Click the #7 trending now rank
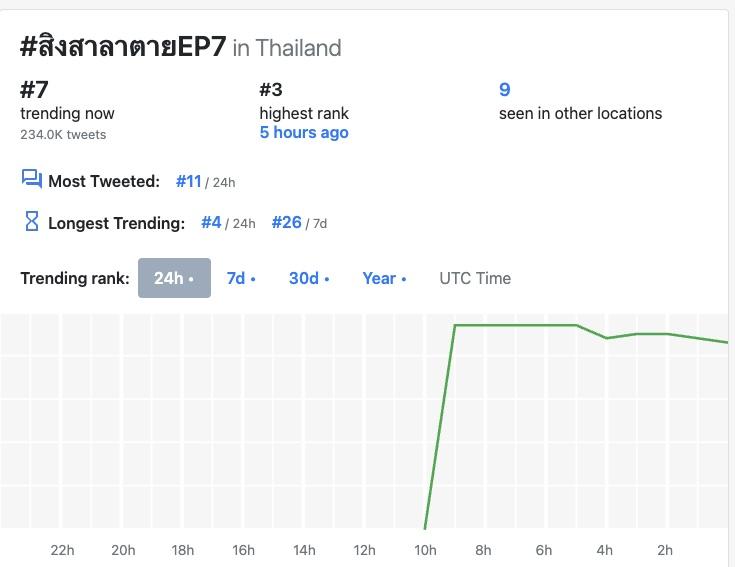The image size is (735, 567). click(34, 90)
